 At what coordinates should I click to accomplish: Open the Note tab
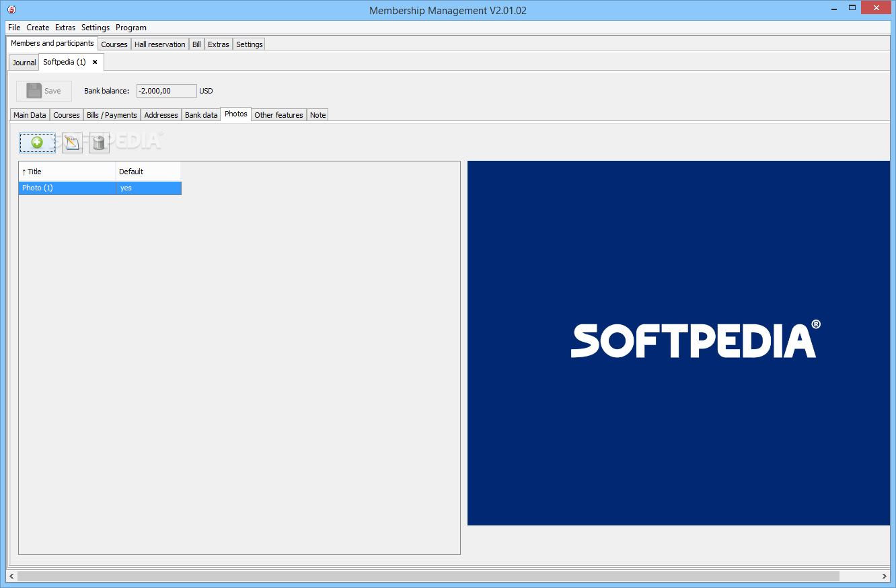coord(318,115)
